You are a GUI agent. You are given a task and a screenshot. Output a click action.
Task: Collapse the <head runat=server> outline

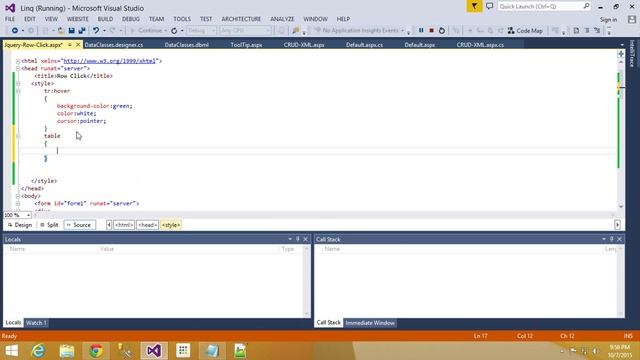coord(18,69)
